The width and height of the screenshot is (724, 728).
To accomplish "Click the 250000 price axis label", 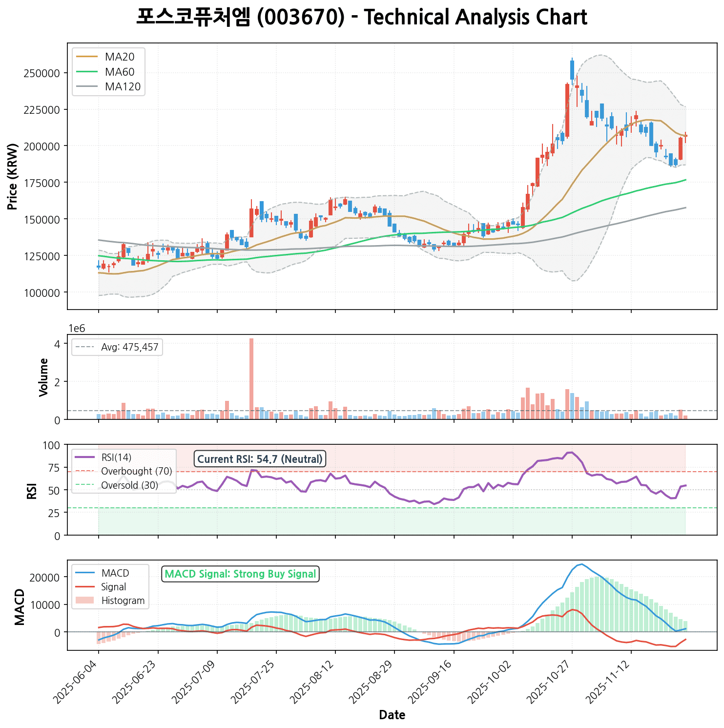I will coord(41,73).
